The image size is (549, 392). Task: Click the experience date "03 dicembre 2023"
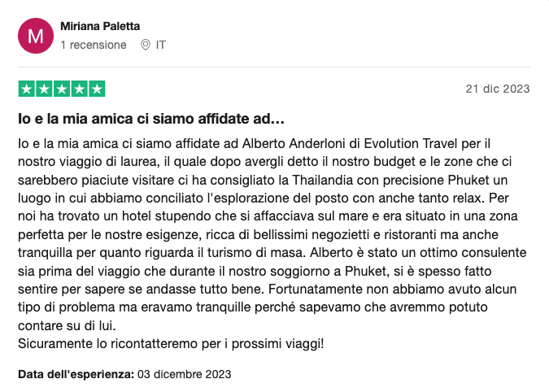pos(184,374)
